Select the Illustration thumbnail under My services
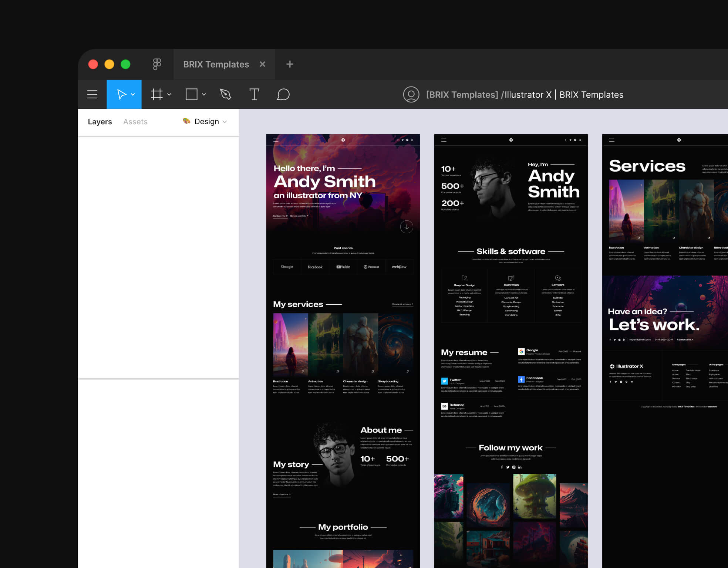 pyautogui.click(x=290, y=344)
